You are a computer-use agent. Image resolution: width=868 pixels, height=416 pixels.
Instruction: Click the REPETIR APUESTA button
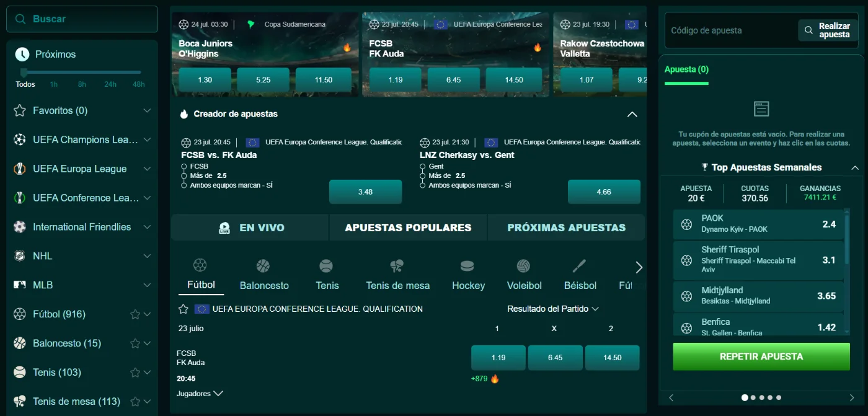761,356
